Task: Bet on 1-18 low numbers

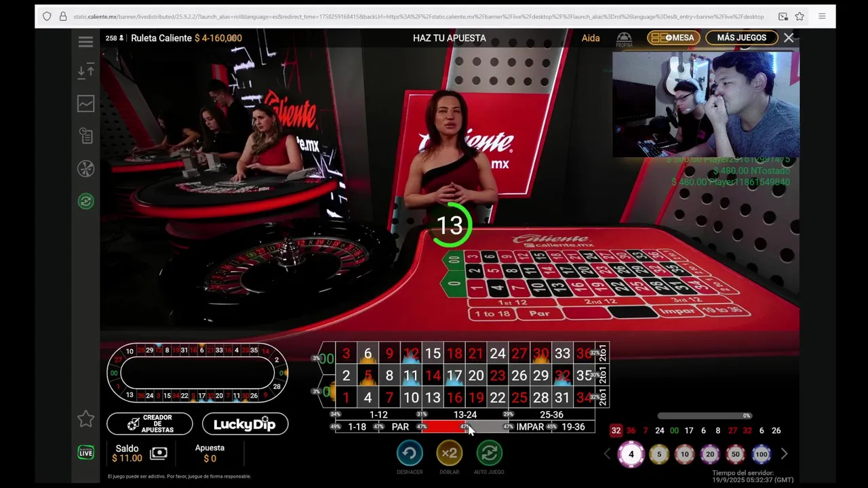Action: 357,427
